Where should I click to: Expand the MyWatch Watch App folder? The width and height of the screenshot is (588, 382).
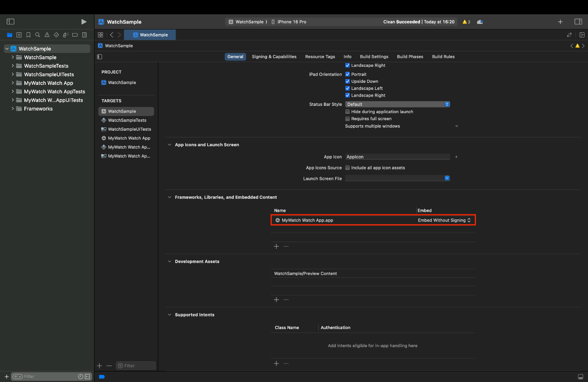[x=13, y=83]
